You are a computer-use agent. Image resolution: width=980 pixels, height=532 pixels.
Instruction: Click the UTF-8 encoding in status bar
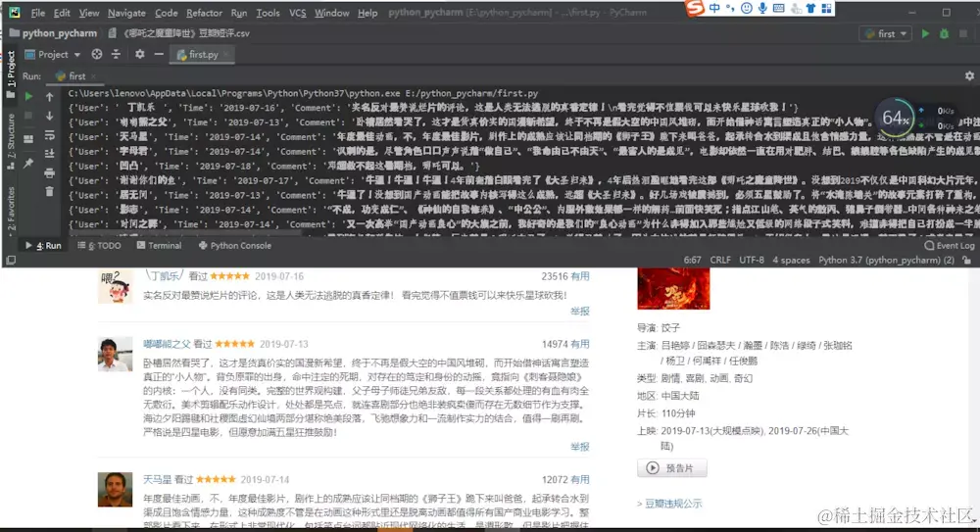(x=752, y=260)
